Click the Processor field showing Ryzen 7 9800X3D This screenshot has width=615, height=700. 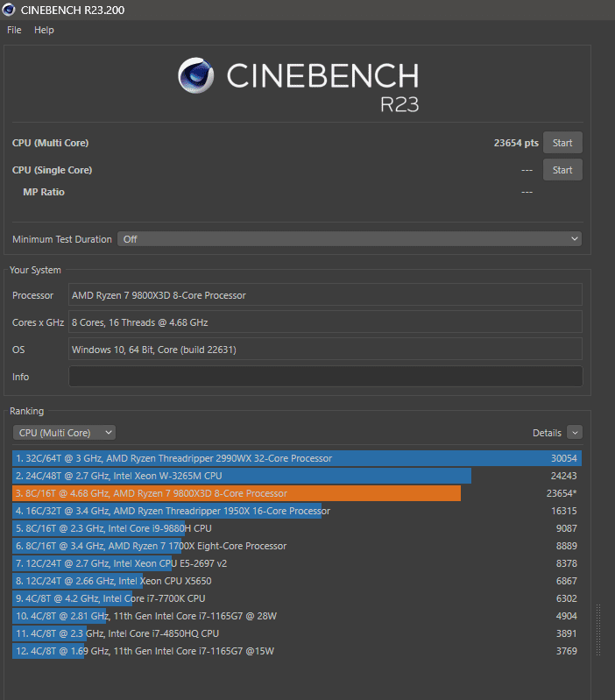(325, 295)
